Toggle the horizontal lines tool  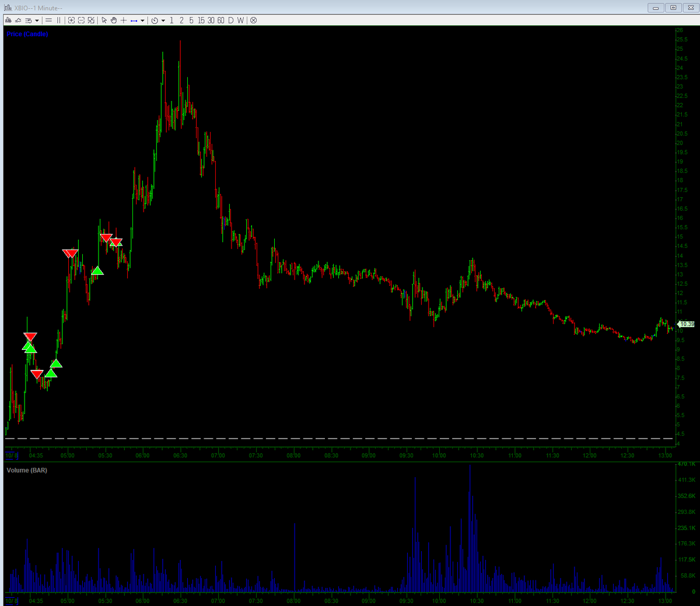(x=47, y=20)
